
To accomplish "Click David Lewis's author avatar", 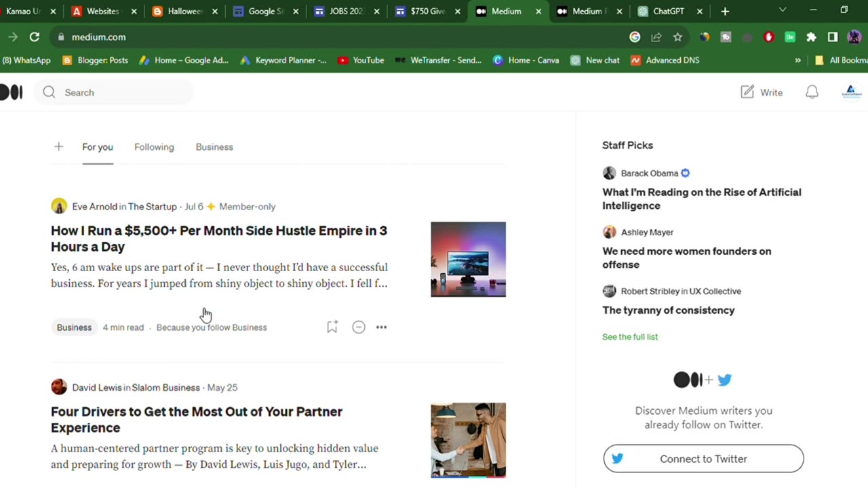I will [x=59, y=387].
